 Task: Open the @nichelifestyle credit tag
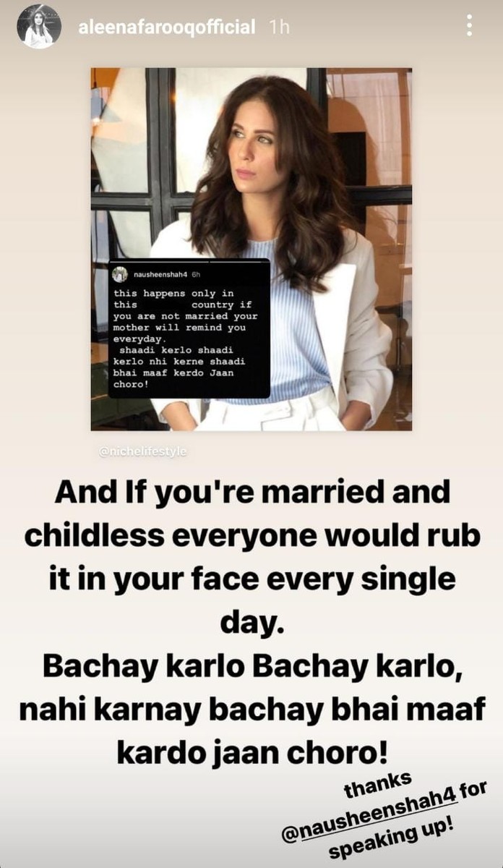tap(142, 450)
